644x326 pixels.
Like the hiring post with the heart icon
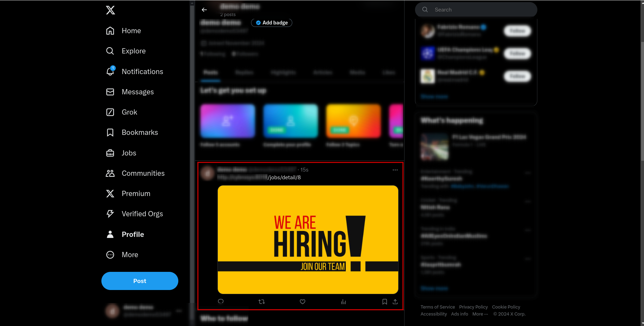302,302
